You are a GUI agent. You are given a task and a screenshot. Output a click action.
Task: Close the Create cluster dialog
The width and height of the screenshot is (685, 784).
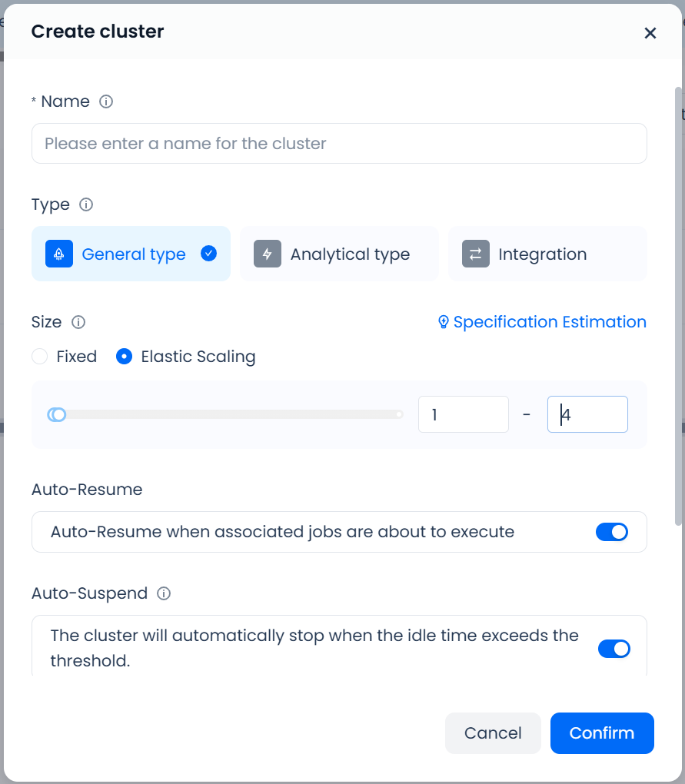650,32
